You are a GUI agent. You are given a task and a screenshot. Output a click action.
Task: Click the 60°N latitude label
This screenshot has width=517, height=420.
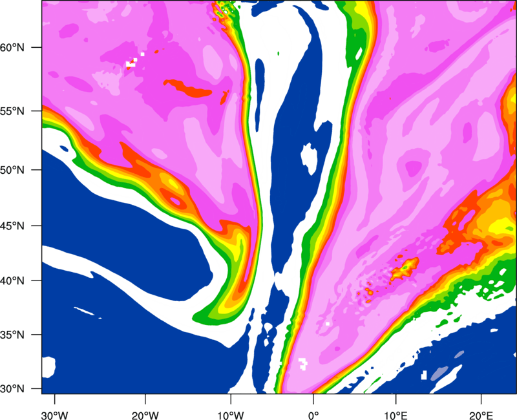pyautogui.click(x=12, y=47)
